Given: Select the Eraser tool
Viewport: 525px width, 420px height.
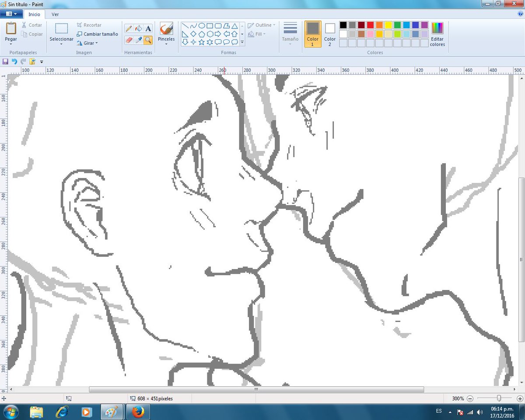Looking at the screenshot, I should click(x=129, y=40).
